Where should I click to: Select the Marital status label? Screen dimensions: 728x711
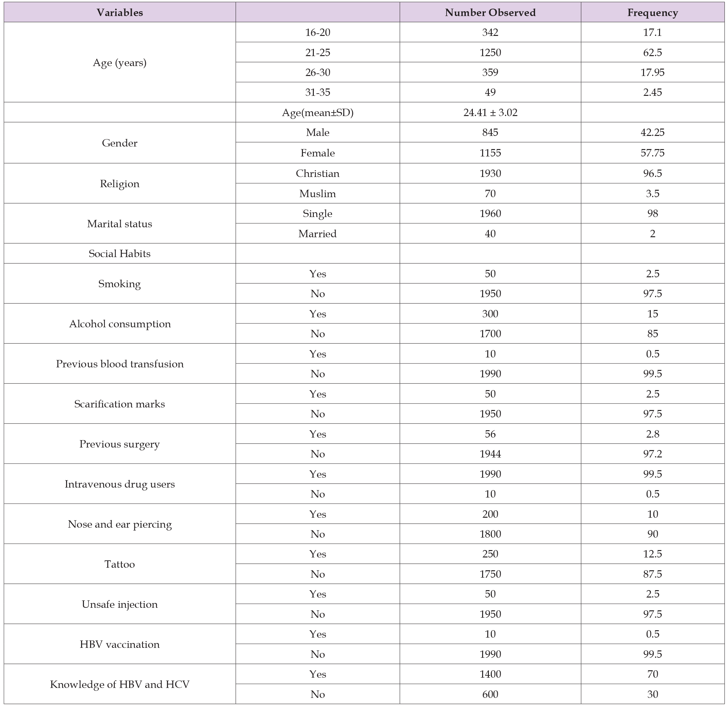click(x=120, y=224)
